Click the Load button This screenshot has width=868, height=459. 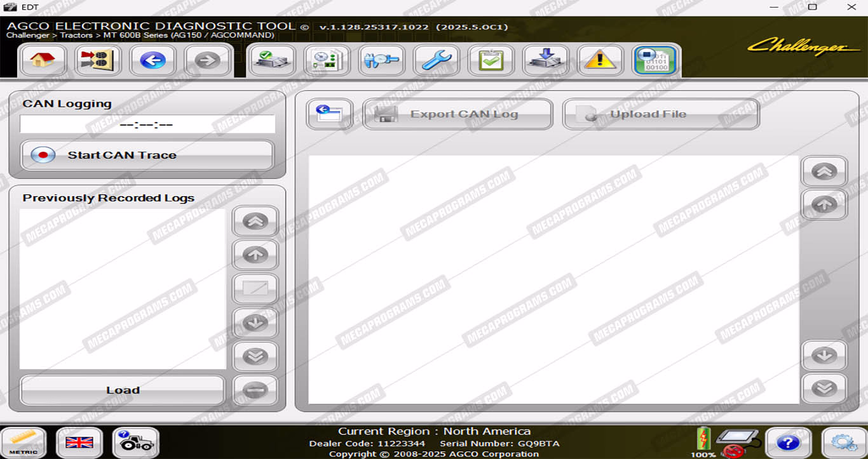click(x=123, y=390)
